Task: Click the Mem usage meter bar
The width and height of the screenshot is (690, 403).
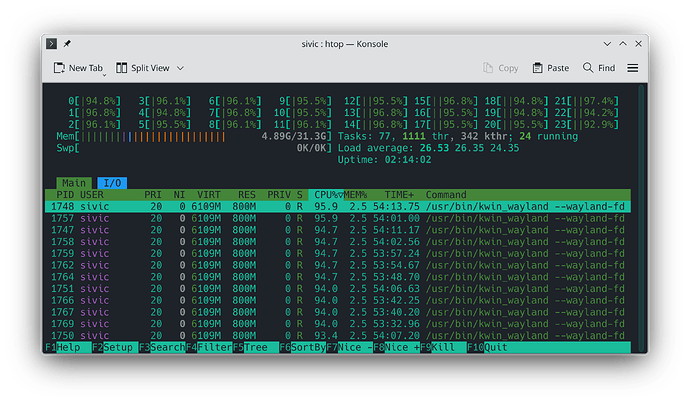Action: (x=194, y=136)
